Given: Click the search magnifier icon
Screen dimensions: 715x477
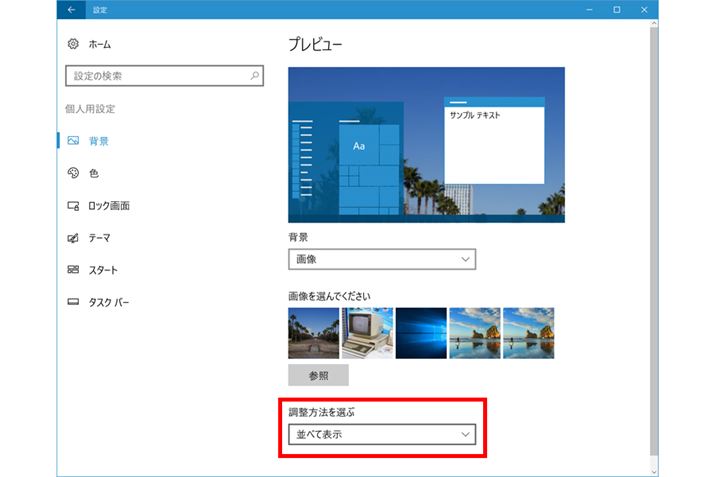Looking at the screenshot, I should pos(255,76).
